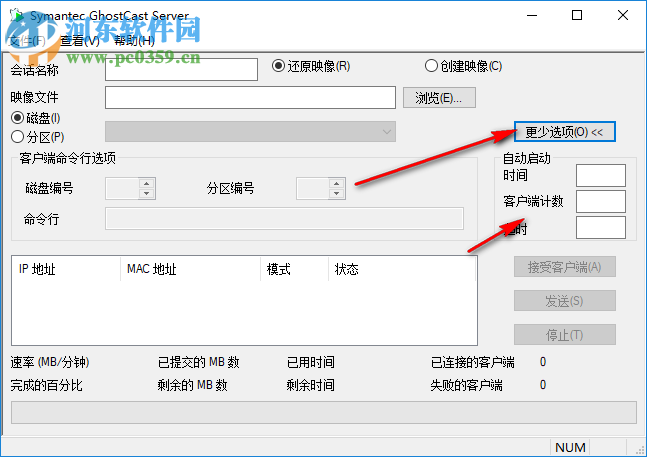
Task: Click the 失败的客户端 label
Action: pyautogui.click(x=466, y=385)
